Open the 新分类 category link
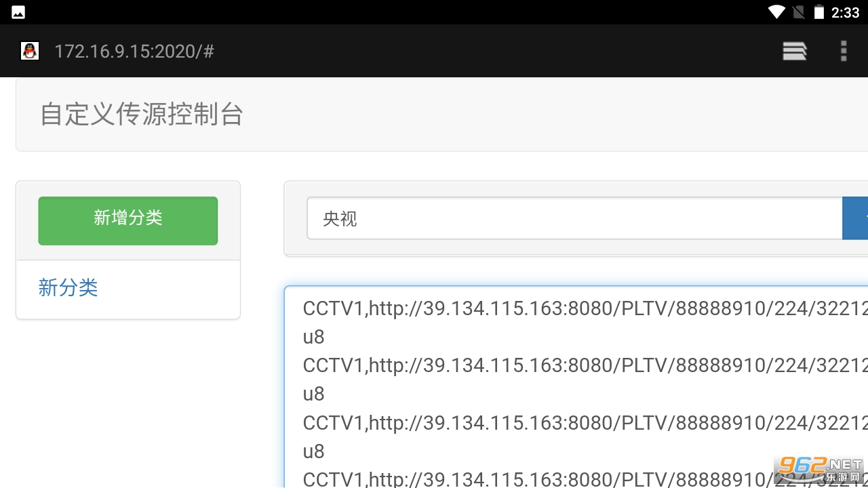The height and width of the screenshot is (488, 868). pos(68,287)
